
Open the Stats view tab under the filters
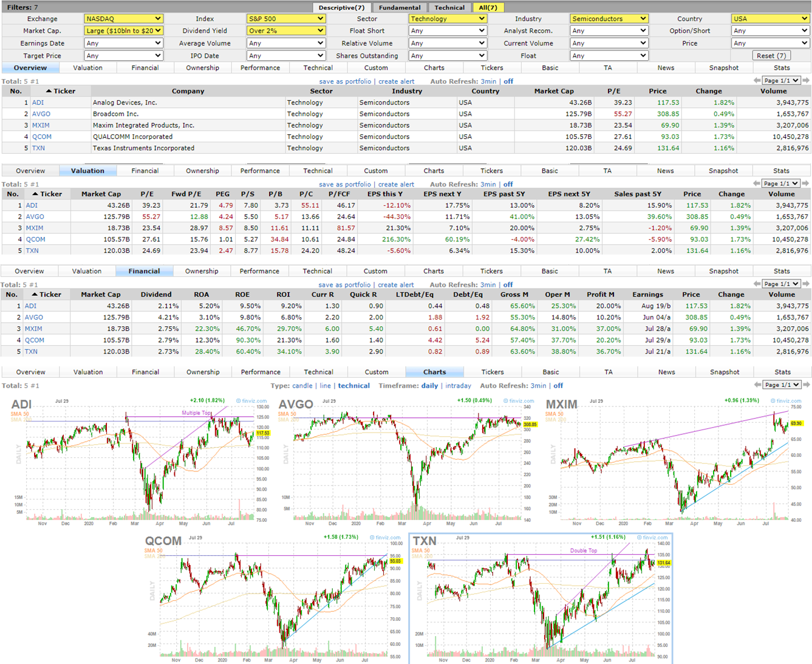point(782,68)
